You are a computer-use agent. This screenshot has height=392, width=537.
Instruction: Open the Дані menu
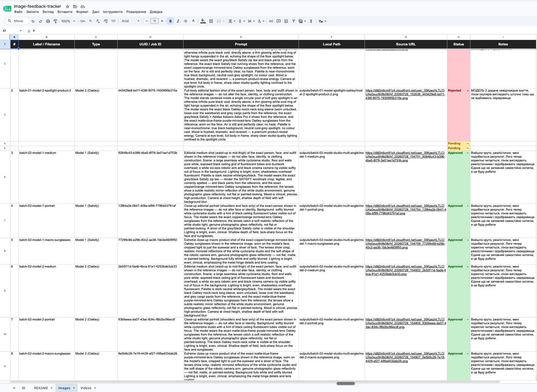pos(96,12)
